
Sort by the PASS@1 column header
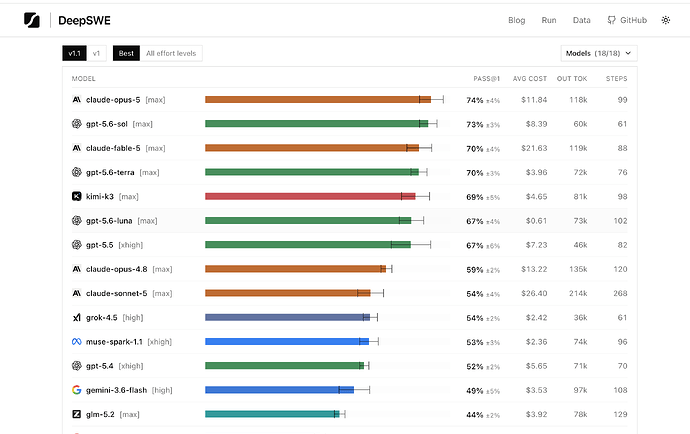coord(486,79)
